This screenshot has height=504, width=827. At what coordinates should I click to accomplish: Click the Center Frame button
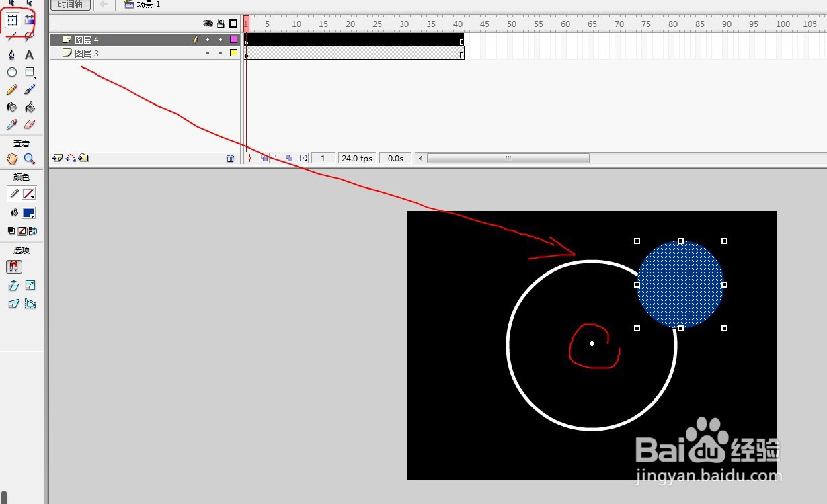[251, 158]
